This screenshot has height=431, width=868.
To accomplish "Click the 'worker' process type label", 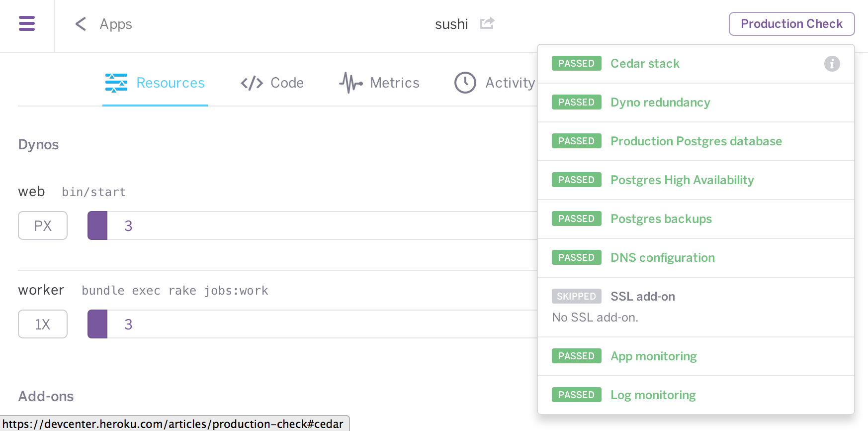I will point(41,290).
